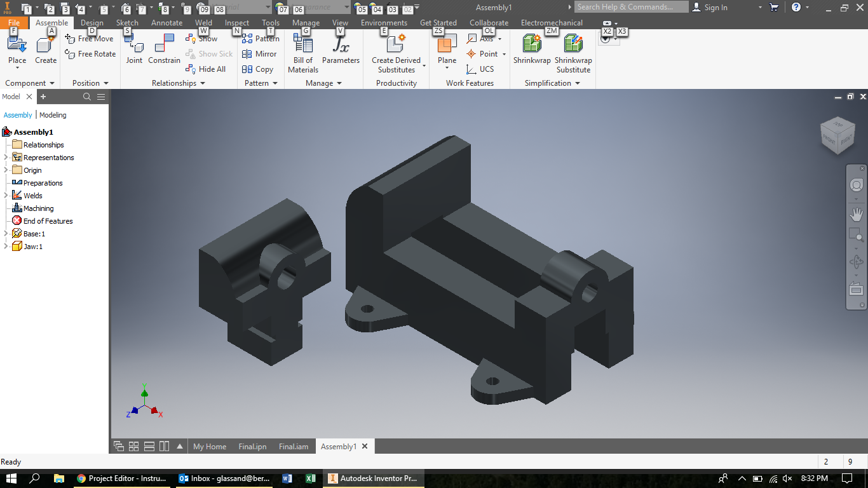This screenshot has width=868, height=488.
Task: Switch to the My Home document tab
Action: click(x=210, y=447)
